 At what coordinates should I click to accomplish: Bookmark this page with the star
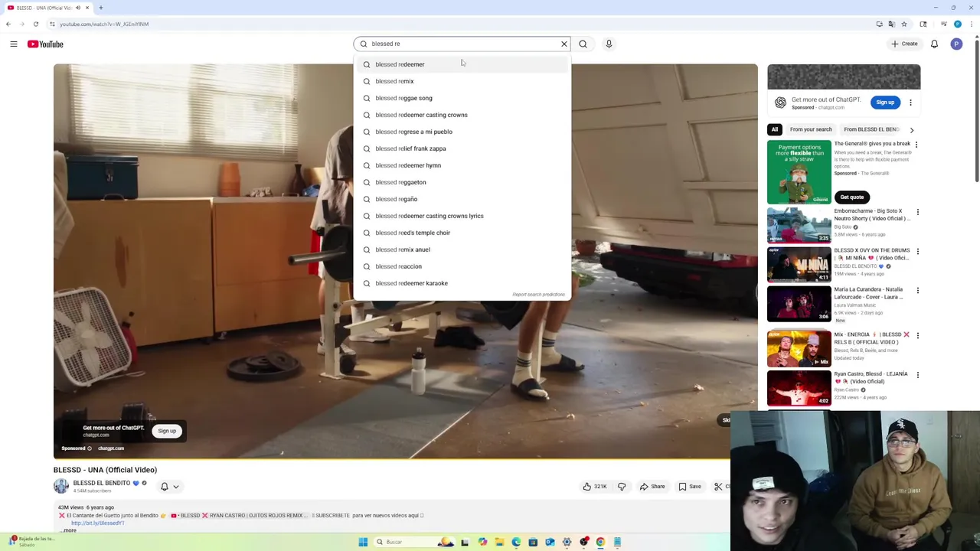(x=904, y=24)
